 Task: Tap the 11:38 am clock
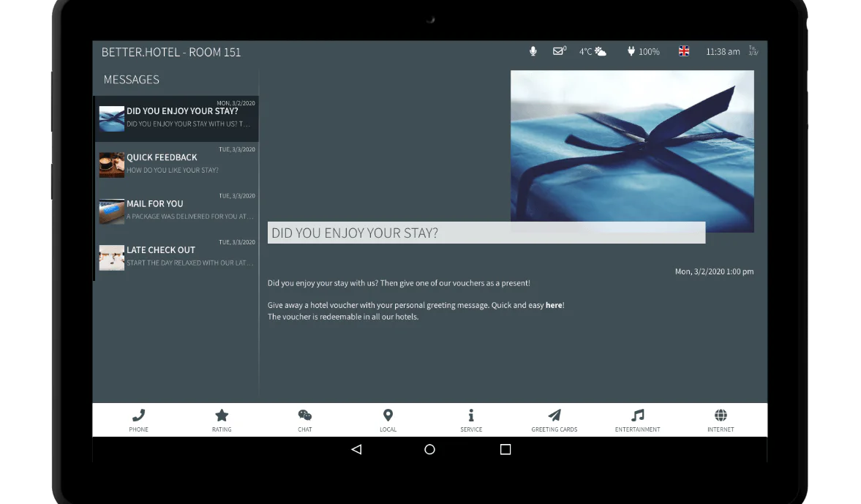(x=723, y=51)
